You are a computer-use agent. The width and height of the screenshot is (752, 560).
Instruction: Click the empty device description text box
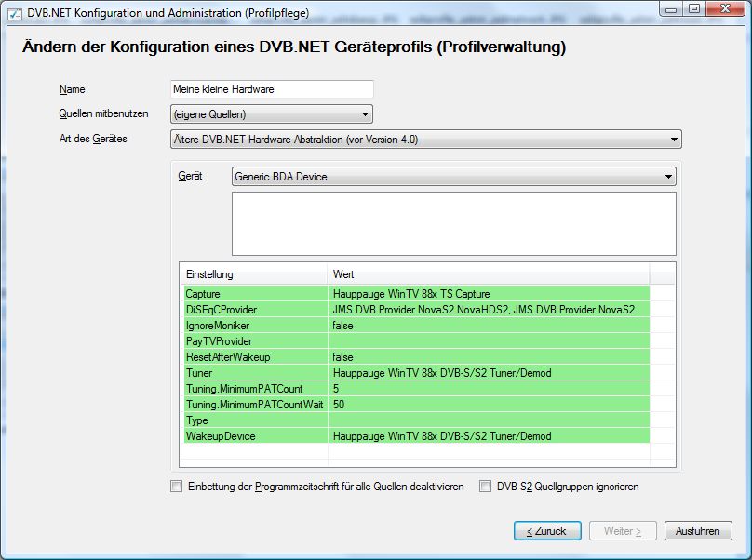pos(453,223)
